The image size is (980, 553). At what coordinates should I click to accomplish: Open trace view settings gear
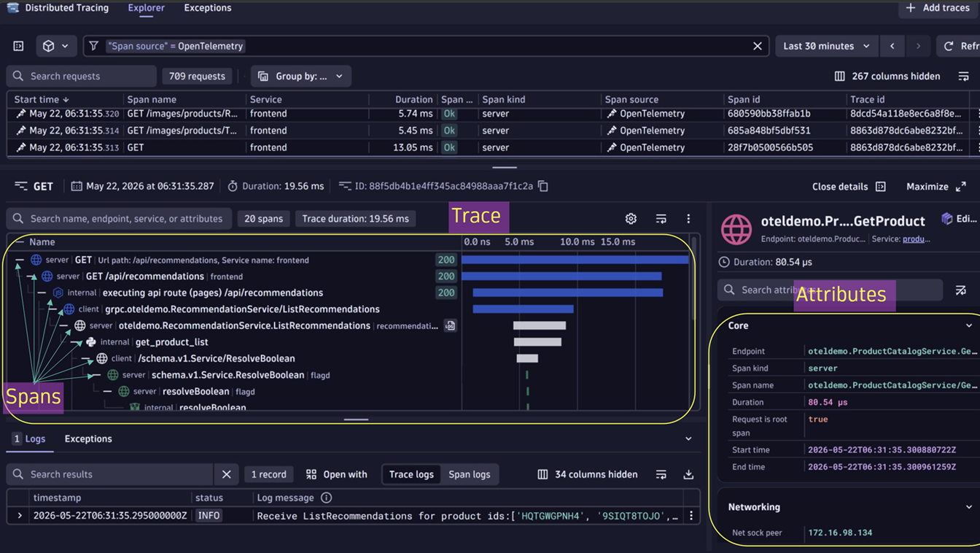point(631,219)
